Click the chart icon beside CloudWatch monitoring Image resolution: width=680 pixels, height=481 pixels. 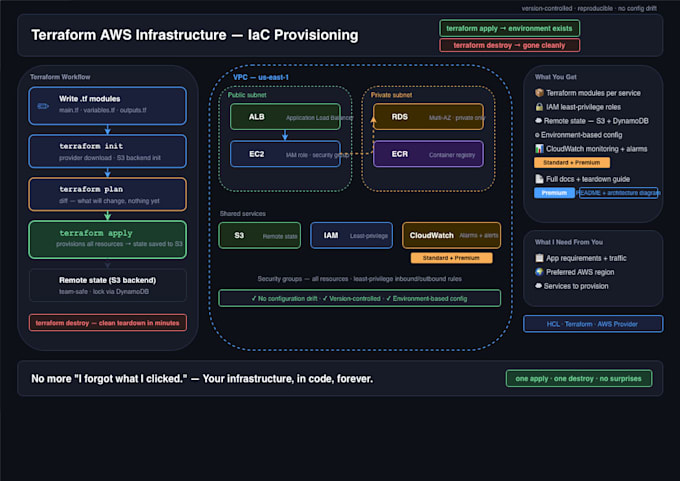click(539, 149)
